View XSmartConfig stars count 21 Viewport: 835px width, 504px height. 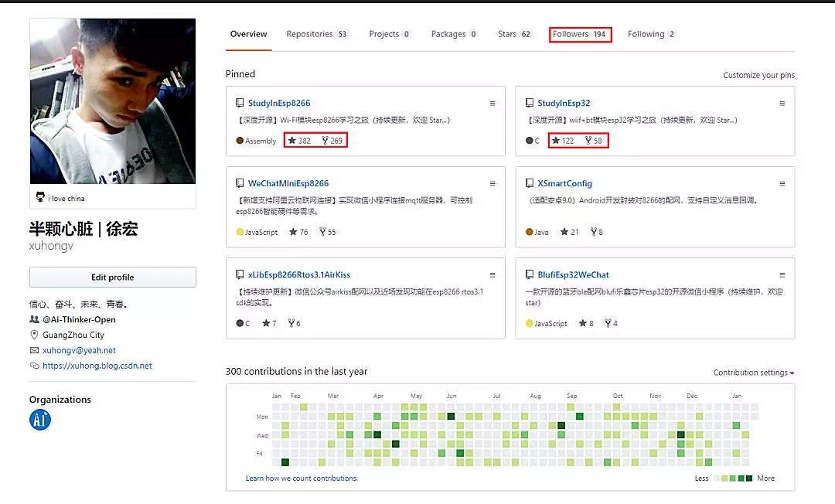tap(569, 232)
